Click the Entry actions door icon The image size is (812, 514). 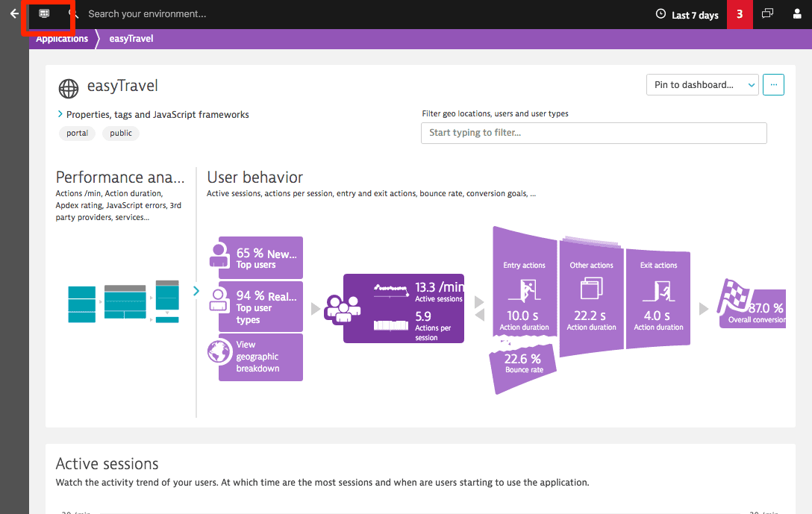525,290
